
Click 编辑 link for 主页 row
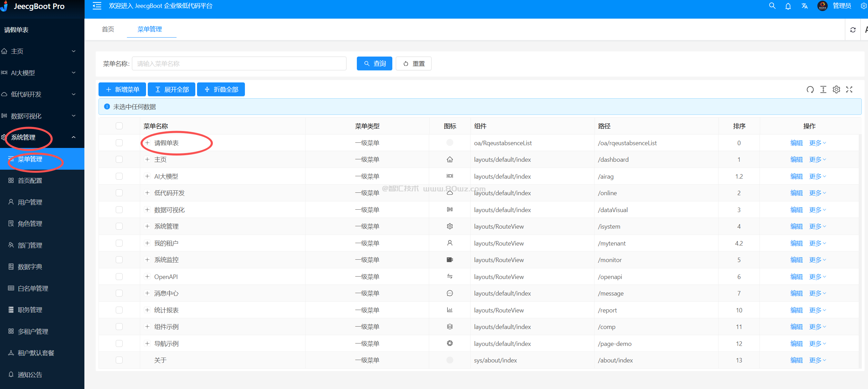796,159
